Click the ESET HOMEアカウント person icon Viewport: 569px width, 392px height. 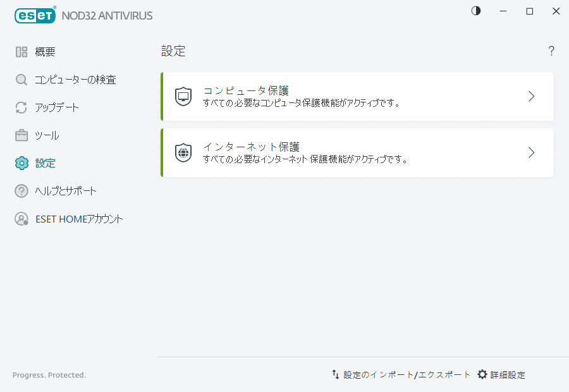coord(21,219)
